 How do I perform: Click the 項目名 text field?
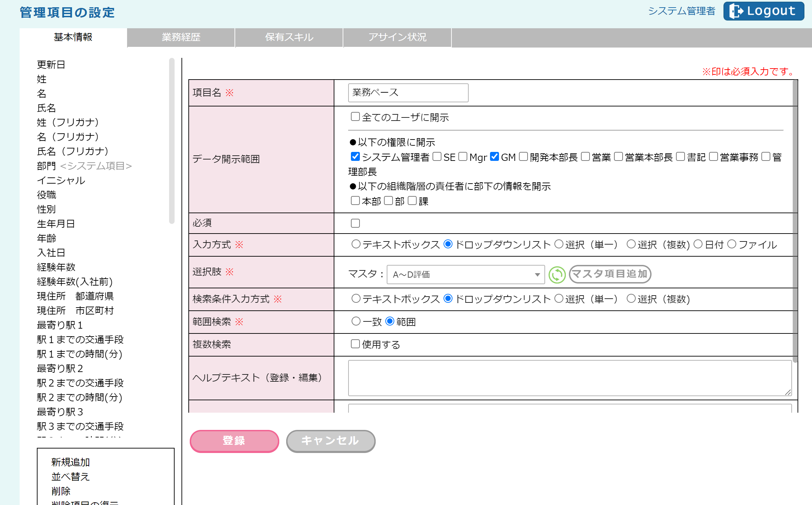click(x=408, y=93)
